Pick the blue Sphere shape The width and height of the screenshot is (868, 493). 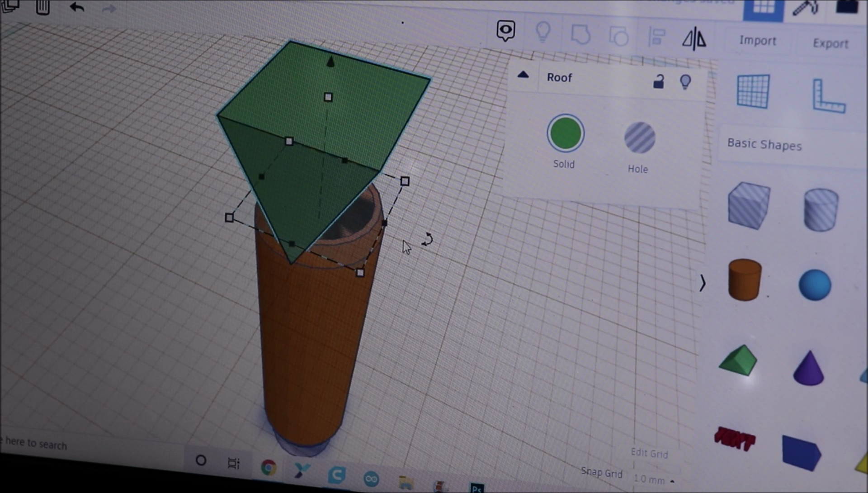point(815,285)
